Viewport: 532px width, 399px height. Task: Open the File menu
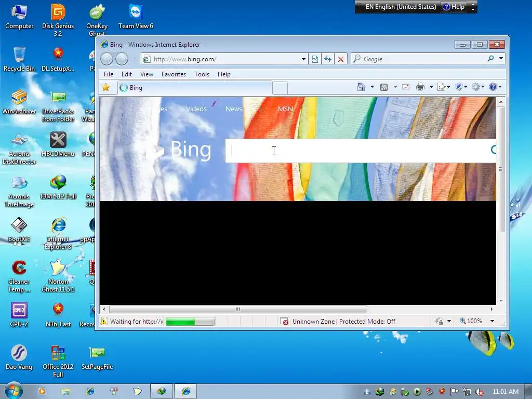109,74
